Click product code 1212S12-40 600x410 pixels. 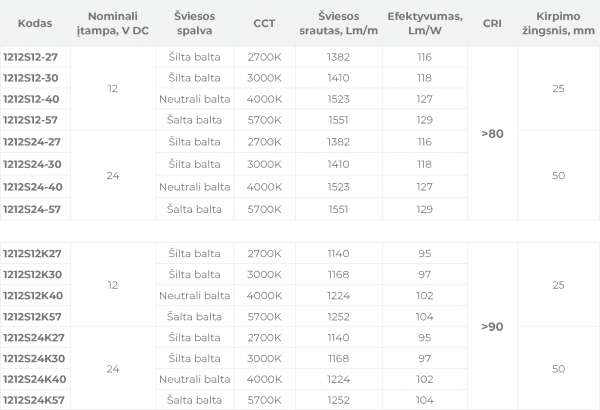(31, 99)
